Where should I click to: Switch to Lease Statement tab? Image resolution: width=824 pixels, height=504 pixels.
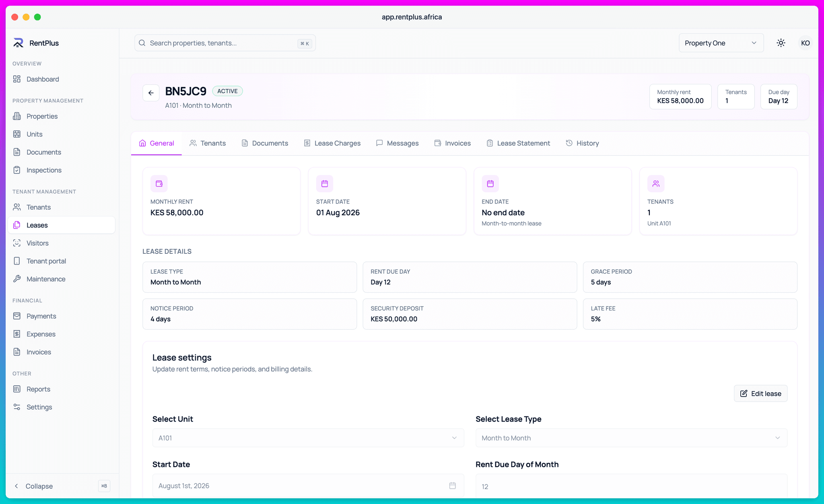518,143
